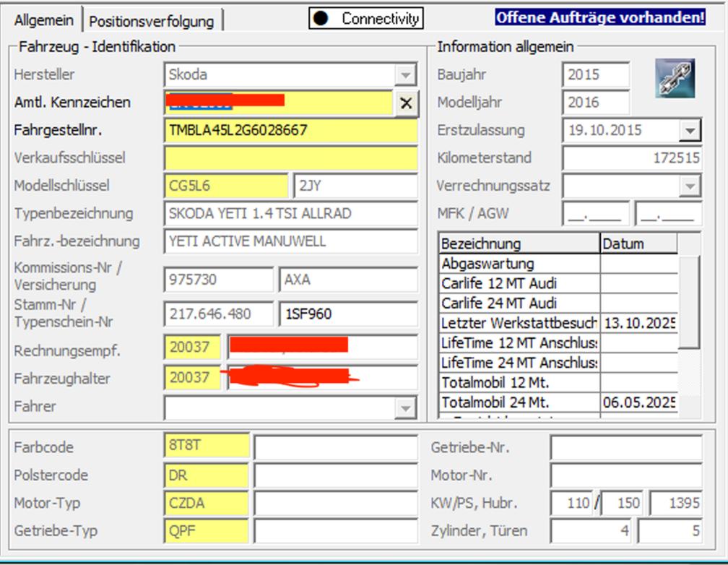Click the Verkaufsschlüssel field

click(290, 158)
